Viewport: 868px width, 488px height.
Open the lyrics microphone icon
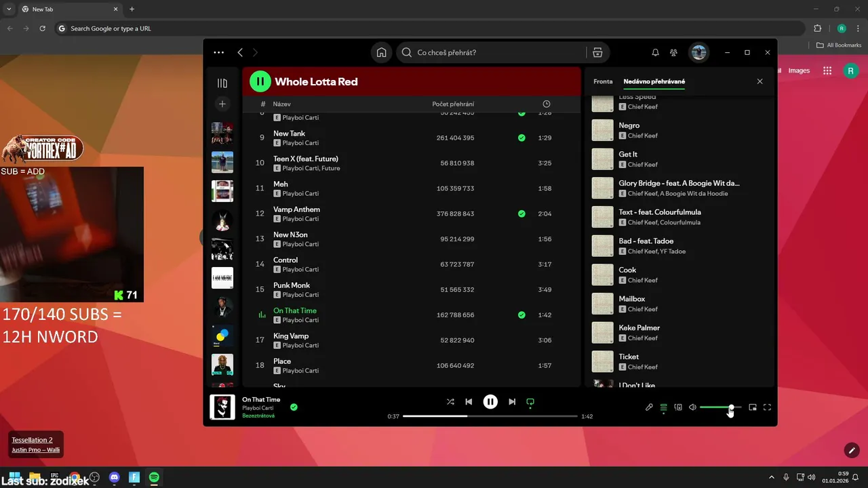coord(649,407)
